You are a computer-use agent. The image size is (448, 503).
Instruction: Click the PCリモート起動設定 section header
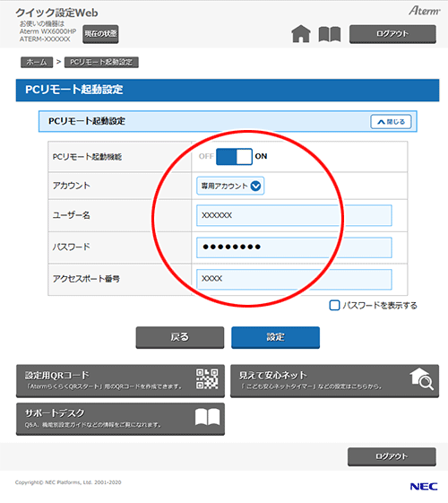[228, 121]
